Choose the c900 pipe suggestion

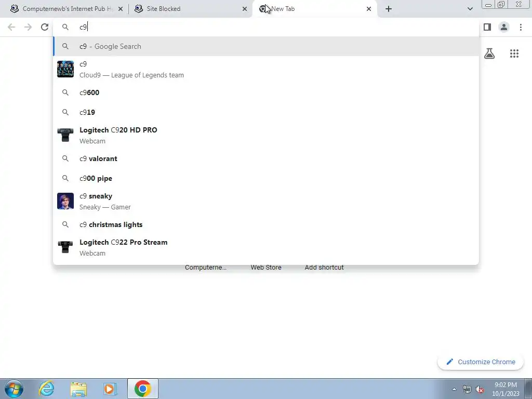266,178
